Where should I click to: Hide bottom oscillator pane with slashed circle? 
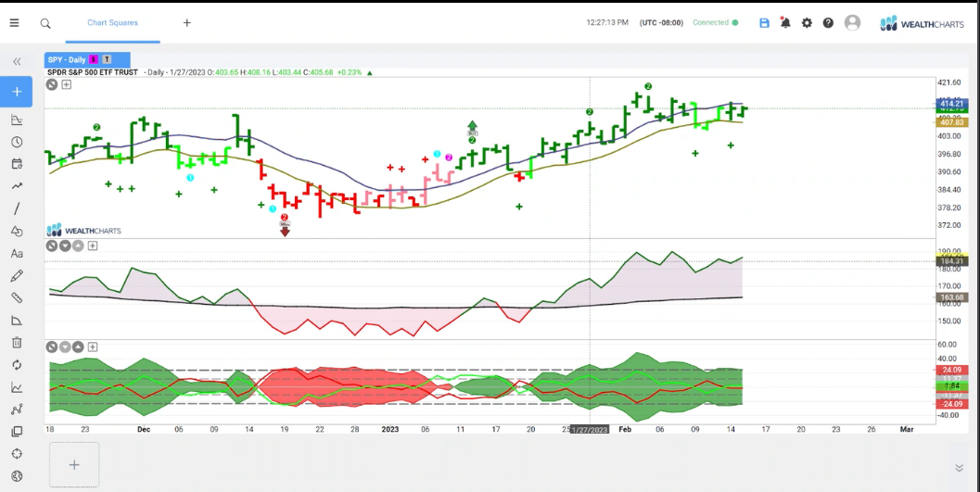tap(52, 347)
